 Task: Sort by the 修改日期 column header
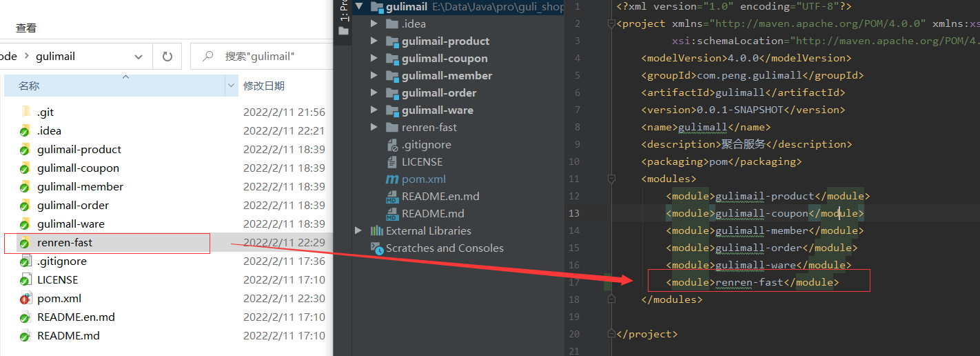(x=264, y=86)
